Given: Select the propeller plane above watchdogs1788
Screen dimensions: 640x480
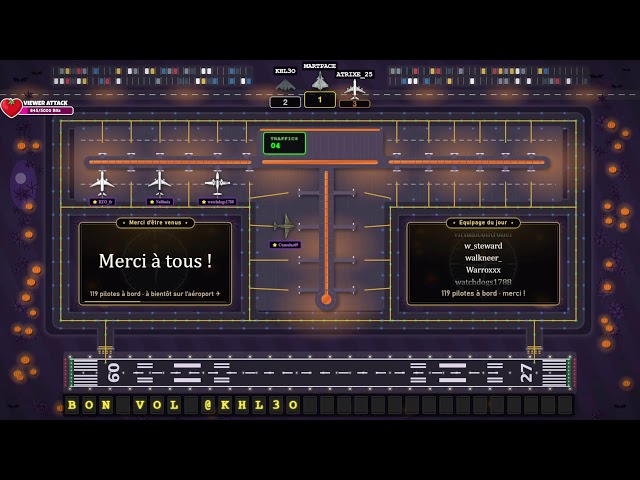Looking at the screenshot, I should (x=218, y=184).
